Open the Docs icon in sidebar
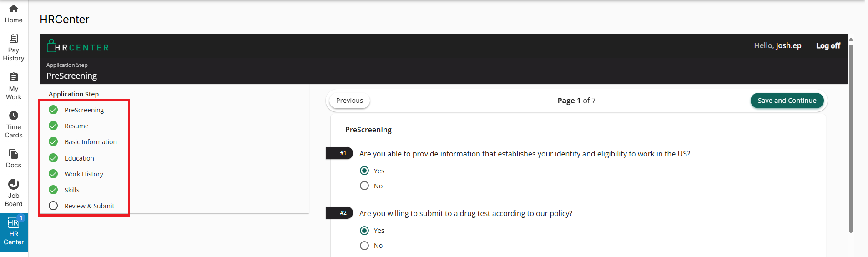 [14, 154]
